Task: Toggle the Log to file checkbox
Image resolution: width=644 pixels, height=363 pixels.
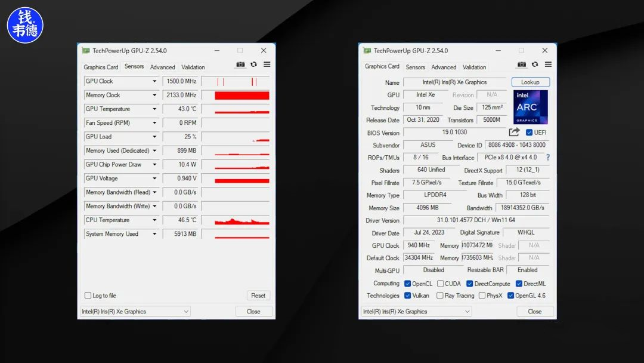Action: point(88,296)
